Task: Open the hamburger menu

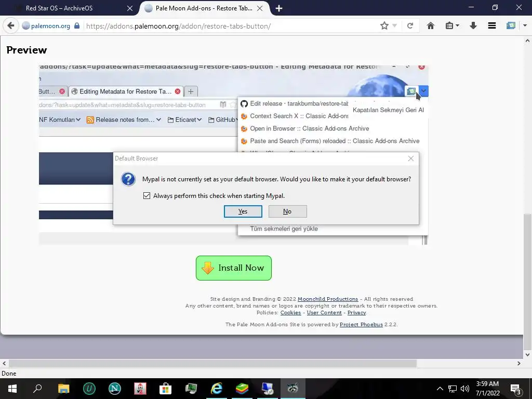Action: pyautogui.click(x=492, y=26)
